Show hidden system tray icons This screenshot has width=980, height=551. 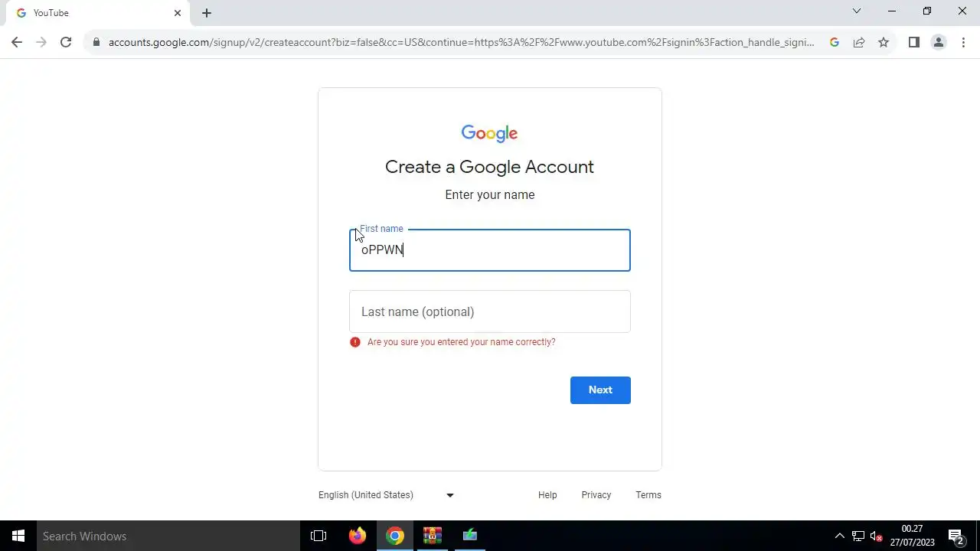[839, 536]
